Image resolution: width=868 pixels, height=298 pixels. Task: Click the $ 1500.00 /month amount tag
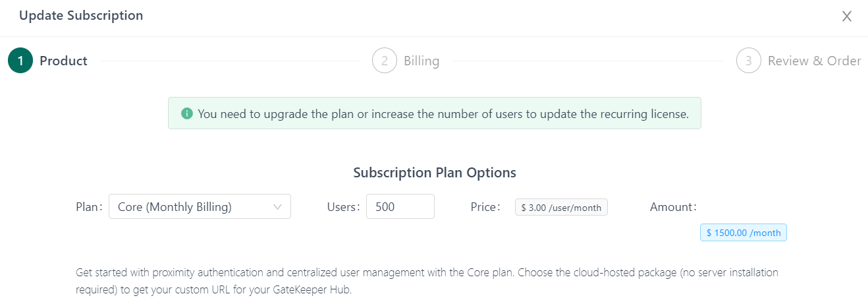coord(744,233)
